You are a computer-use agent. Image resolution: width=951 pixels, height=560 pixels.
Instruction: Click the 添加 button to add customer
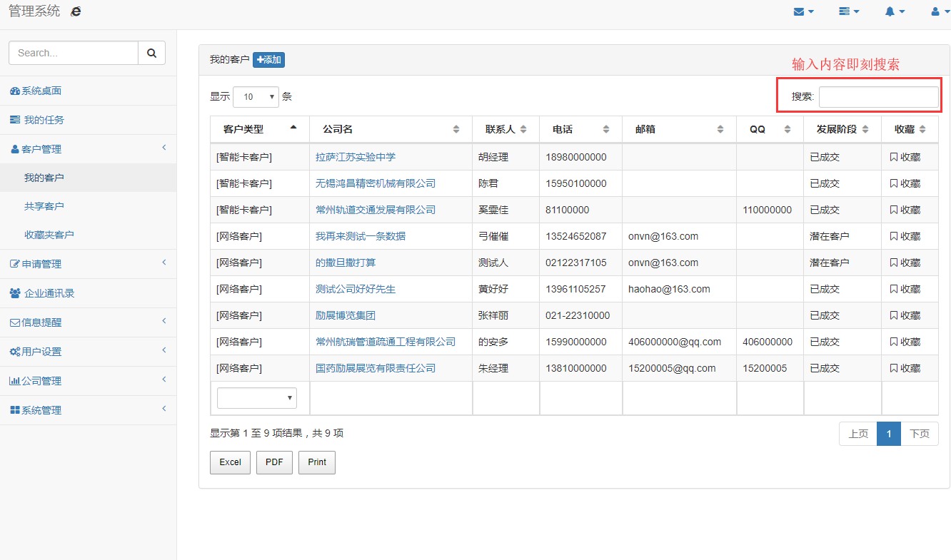268,60
